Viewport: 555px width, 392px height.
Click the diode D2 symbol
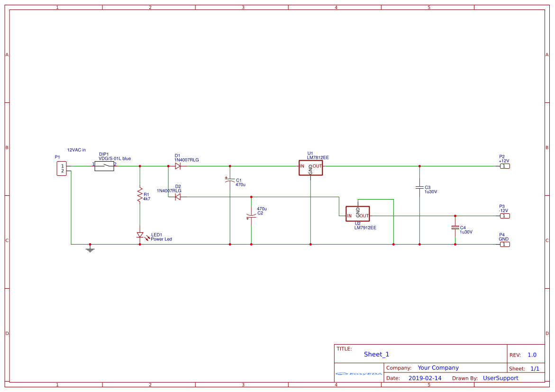pos(178,197)
